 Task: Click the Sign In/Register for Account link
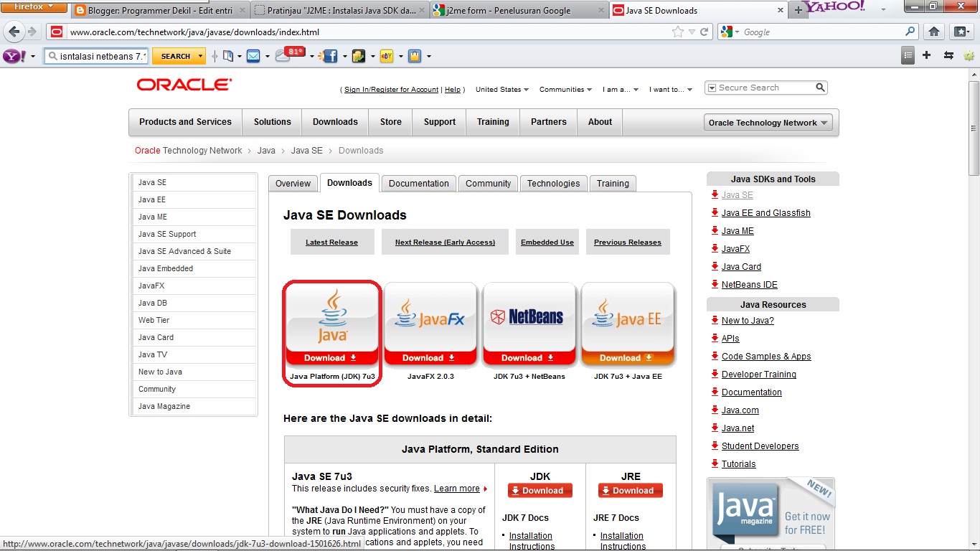(391, 90)
